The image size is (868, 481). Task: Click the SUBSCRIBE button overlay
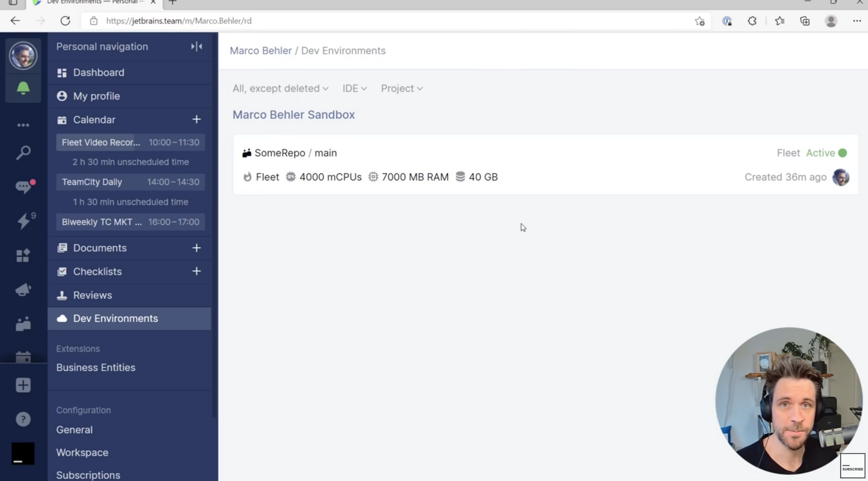tap(852, 466)
